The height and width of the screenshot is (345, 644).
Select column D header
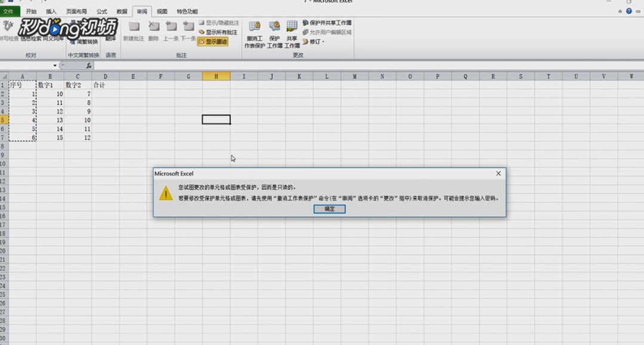click(x=105, y=76)
